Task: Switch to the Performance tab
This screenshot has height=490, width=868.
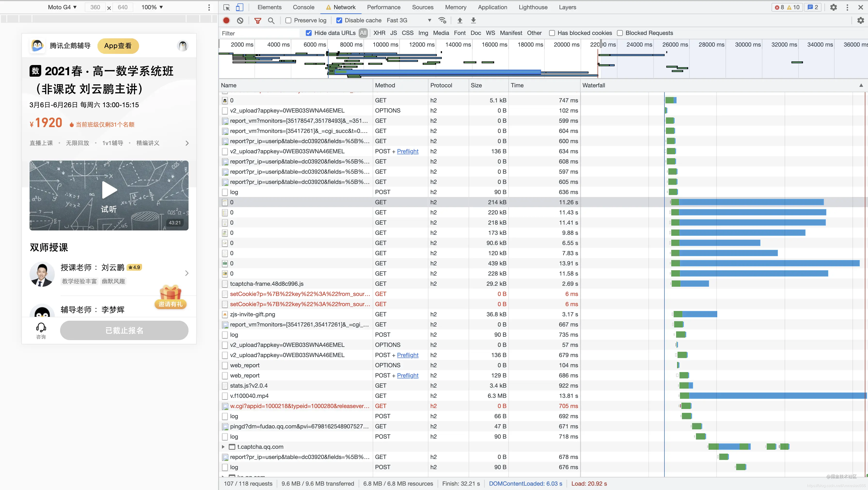Action: pyautogui.click(x=383, y=7)
